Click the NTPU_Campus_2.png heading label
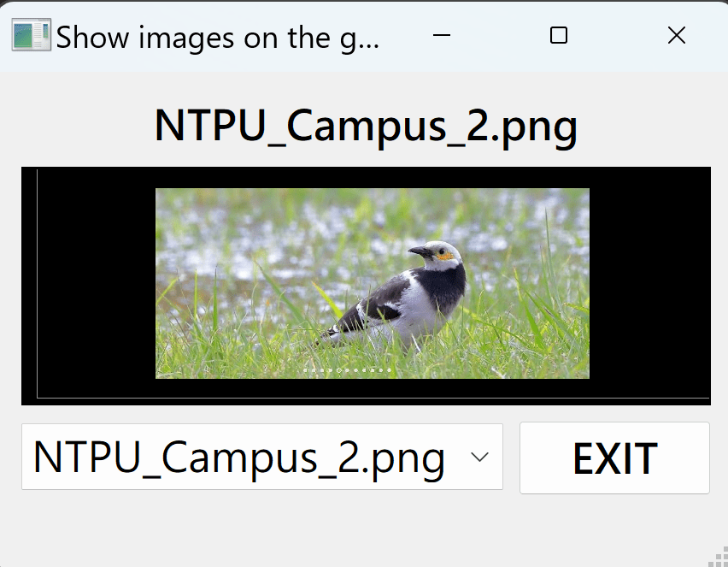 [x=366, y=126]
